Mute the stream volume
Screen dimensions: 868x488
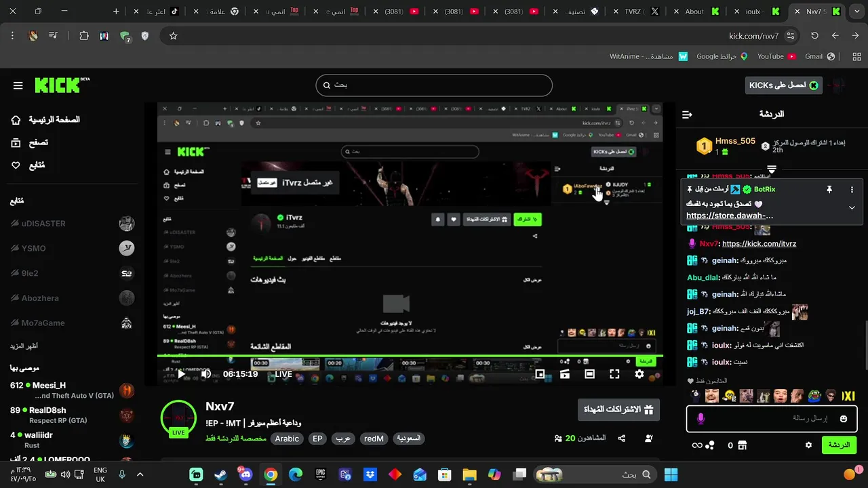pyautogui.click(x=205, y=373)
